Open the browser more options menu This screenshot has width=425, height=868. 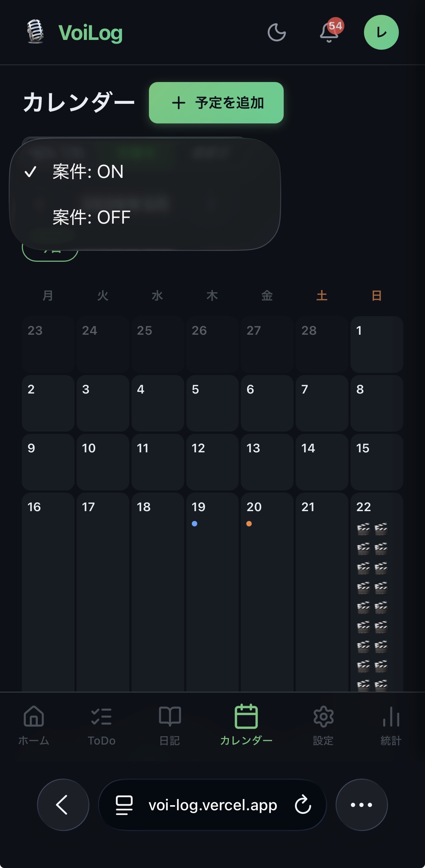(x=361, y=804)
